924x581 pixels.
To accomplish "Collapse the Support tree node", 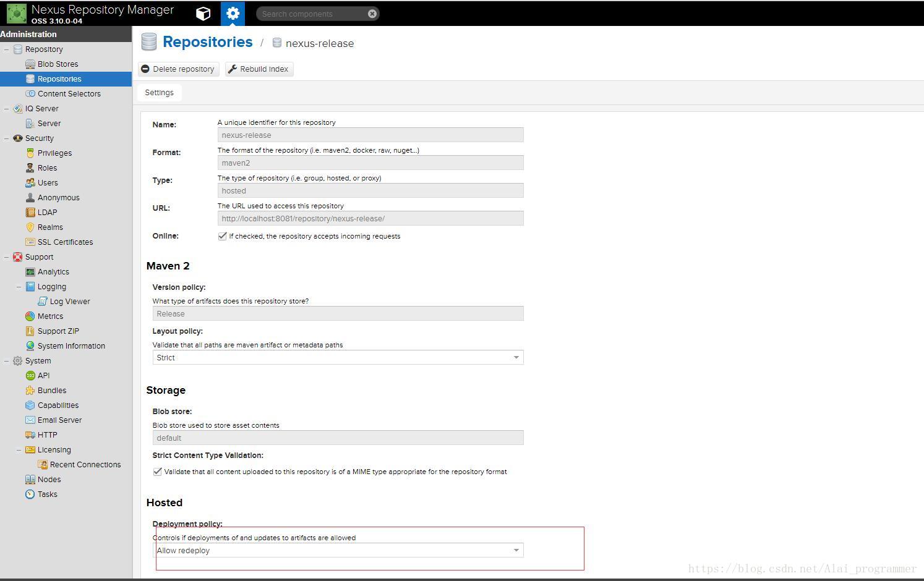I will click(6, 257).
